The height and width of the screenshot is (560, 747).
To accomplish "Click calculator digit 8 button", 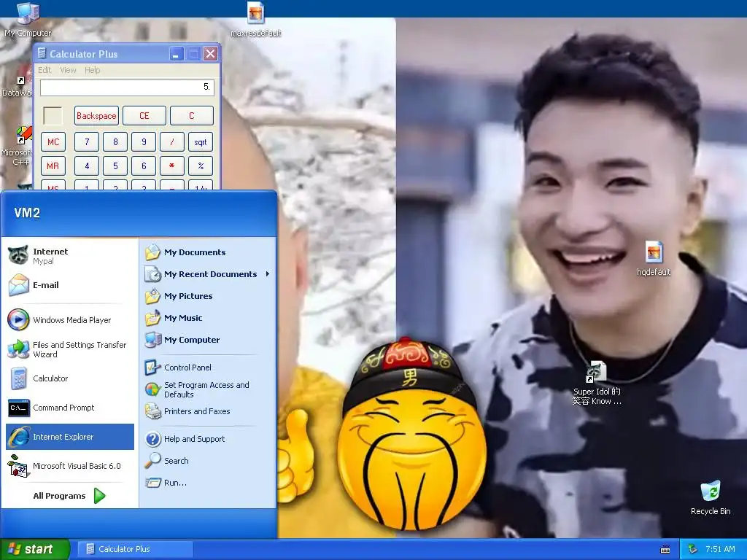I will click(115, 142).
